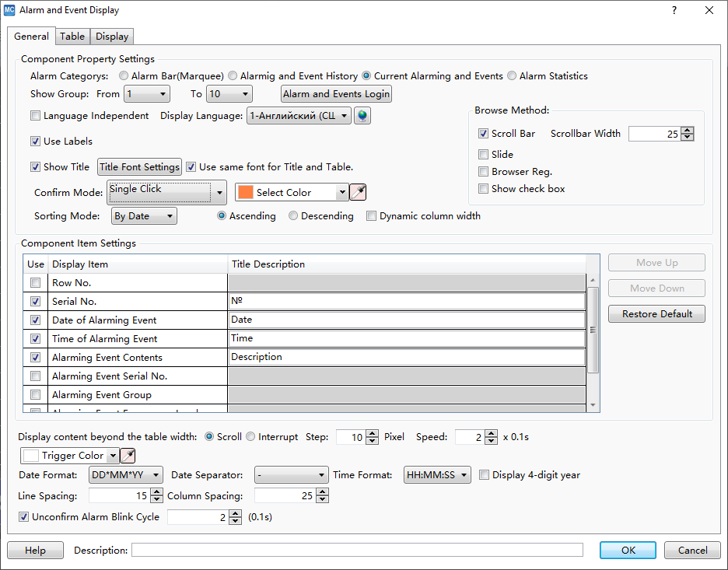Switch to the Table tab
This screenshot has height=570, width=728.
72,37
